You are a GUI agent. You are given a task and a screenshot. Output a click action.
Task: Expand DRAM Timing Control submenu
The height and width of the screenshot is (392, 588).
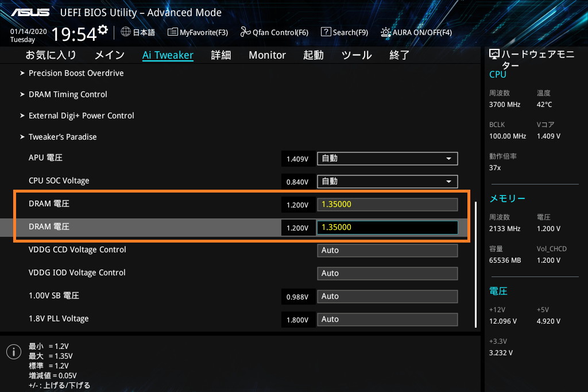click(x=68, y=95)
